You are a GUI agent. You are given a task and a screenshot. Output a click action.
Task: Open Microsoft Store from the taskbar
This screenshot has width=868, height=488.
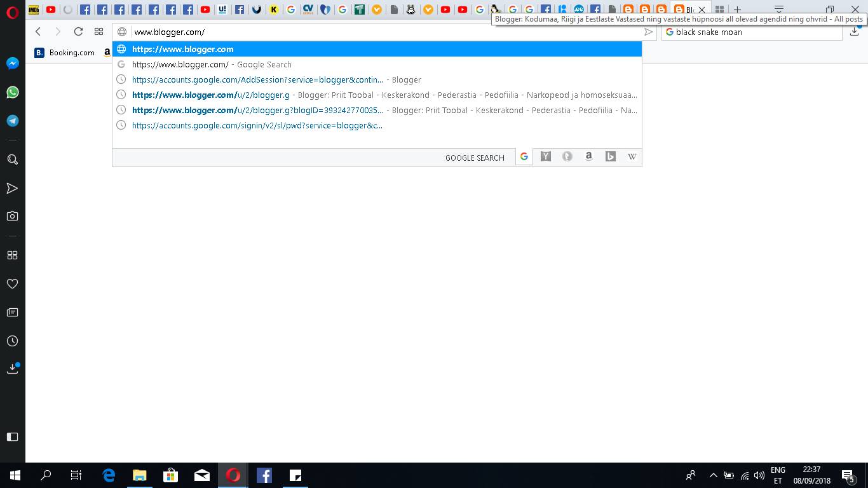click(x=170, y=475)
